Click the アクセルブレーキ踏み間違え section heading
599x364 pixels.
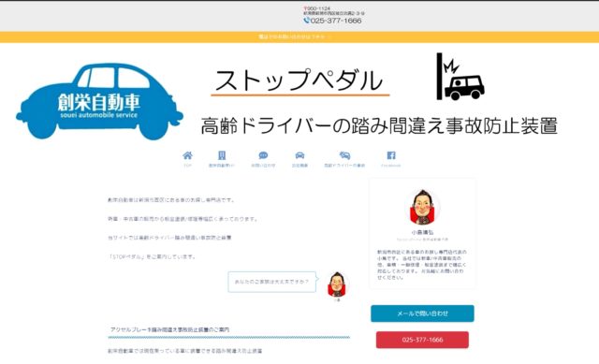pos(169,329)
